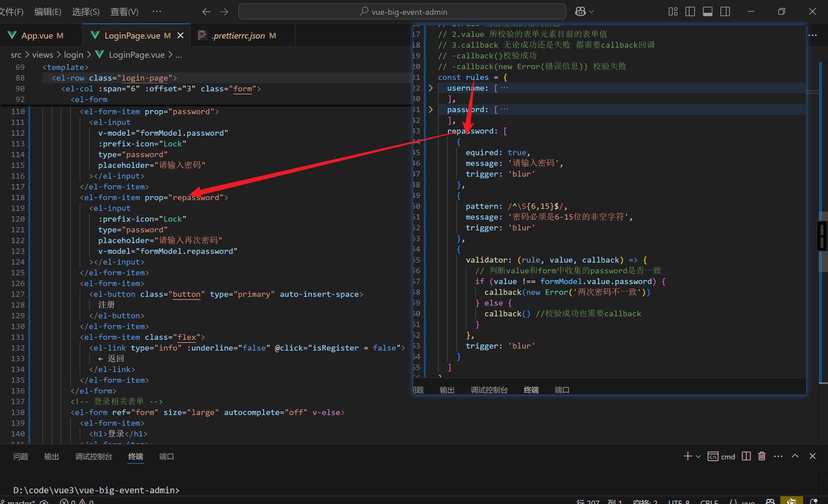The image size is (828, 504).
Task: Open the customize layout icon
Action: click(x=673, y=12)
